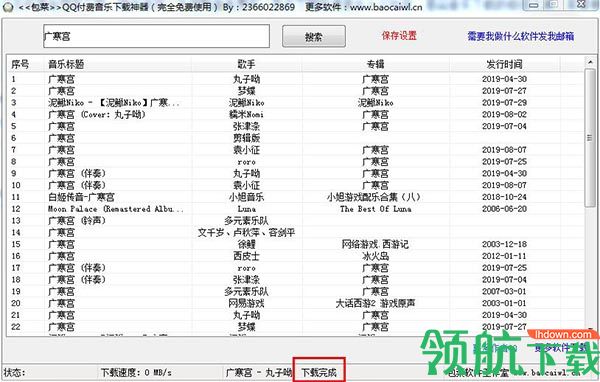Select row 4 广寒宫 (Cover: 丸子呦)
The height and width of the screenshot is (382, 600).
click(97, 114)
